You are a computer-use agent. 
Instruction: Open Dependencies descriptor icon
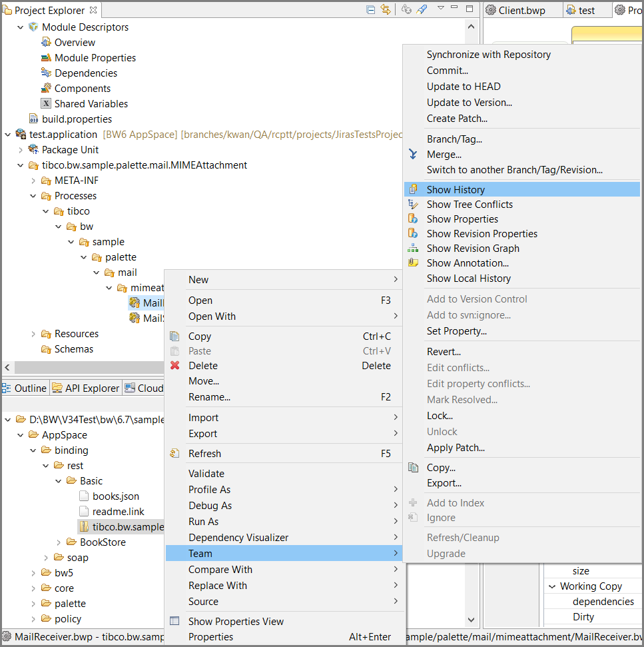coord(46,73)
